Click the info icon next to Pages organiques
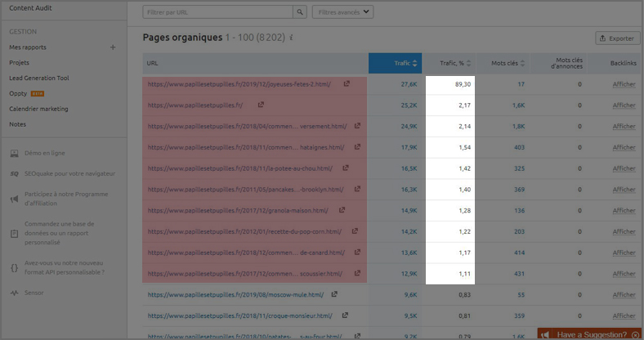The height and width of the screenshot is (340, 644). click(291, 38)
